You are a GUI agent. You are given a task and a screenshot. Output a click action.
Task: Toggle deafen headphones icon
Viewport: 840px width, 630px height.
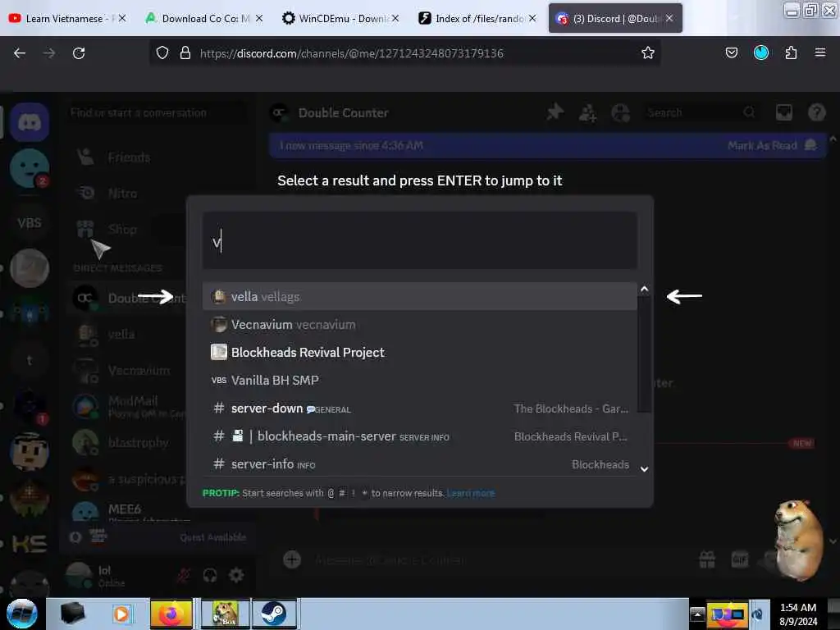click(210, 575)
